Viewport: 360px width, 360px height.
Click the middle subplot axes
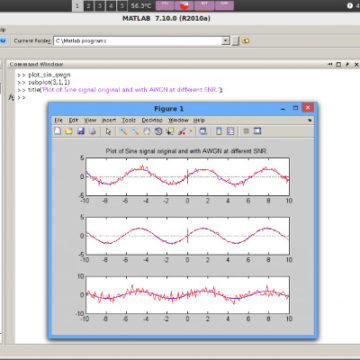click(187, 236)
